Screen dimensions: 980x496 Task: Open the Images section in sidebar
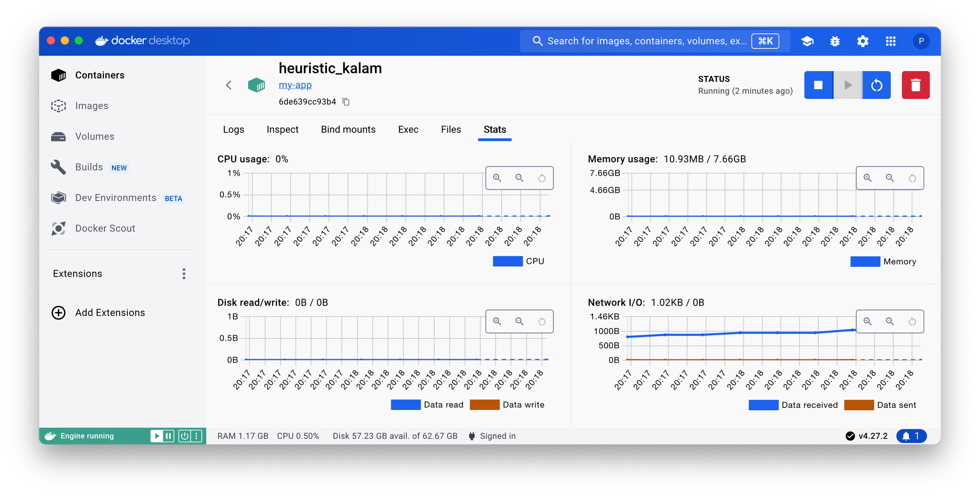coord(92,106)
